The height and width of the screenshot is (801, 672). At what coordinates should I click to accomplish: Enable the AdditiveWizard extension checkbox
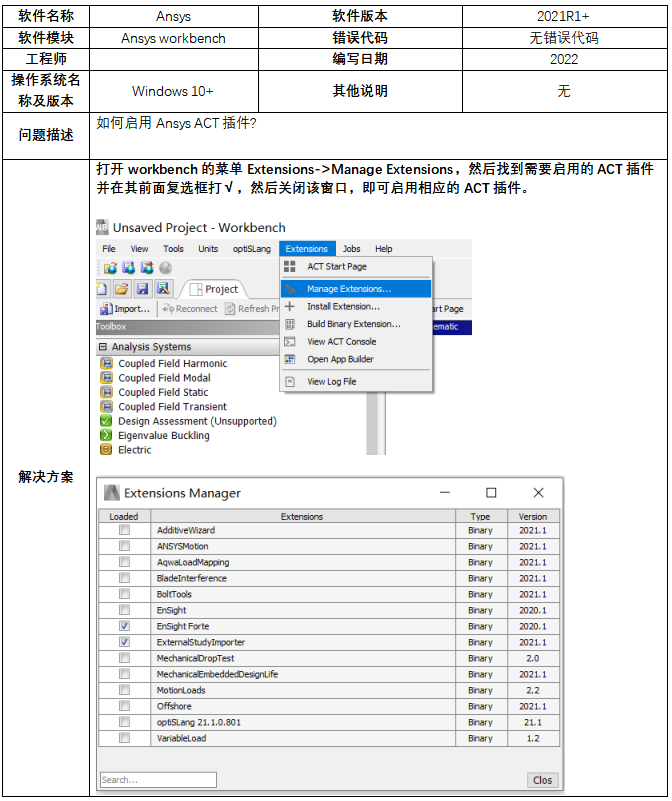[x=124, y=530]
